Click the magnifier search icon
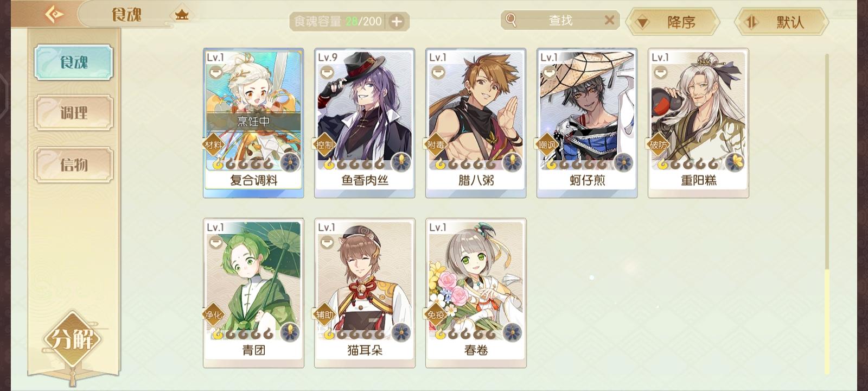868x391 pixels. point(510,20)
